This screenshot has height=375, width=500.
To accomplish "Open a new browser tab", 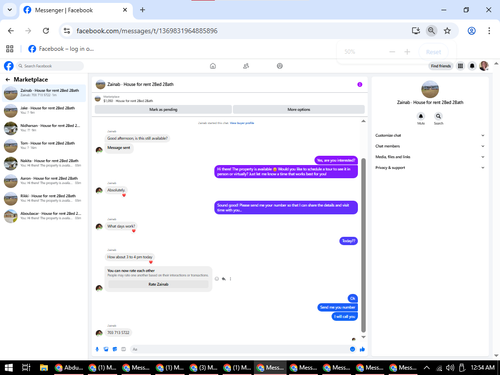I will tap(142, 10).
